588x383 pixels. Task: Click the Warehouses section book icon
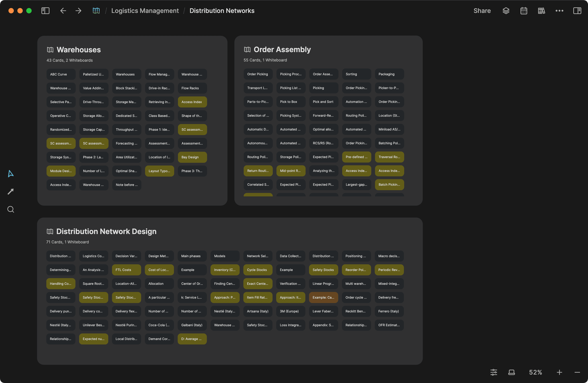click(50, 50)
